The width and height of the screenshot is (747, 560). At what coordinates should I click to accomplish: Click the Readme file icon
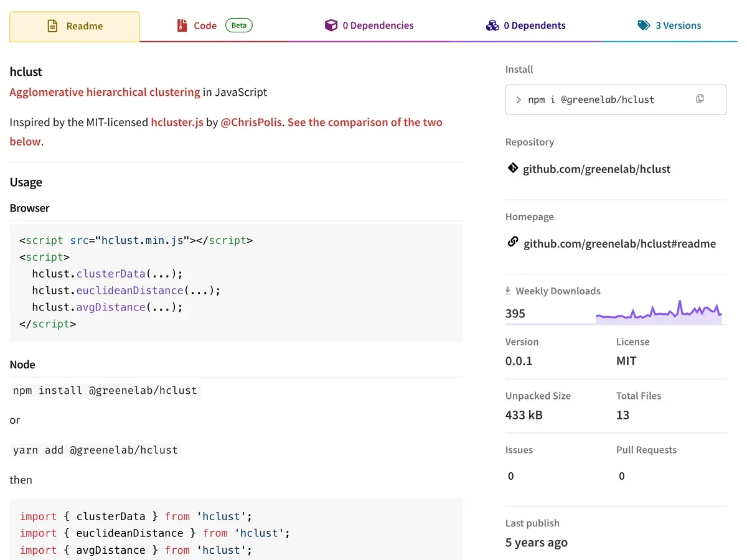(x=53, y=26)
